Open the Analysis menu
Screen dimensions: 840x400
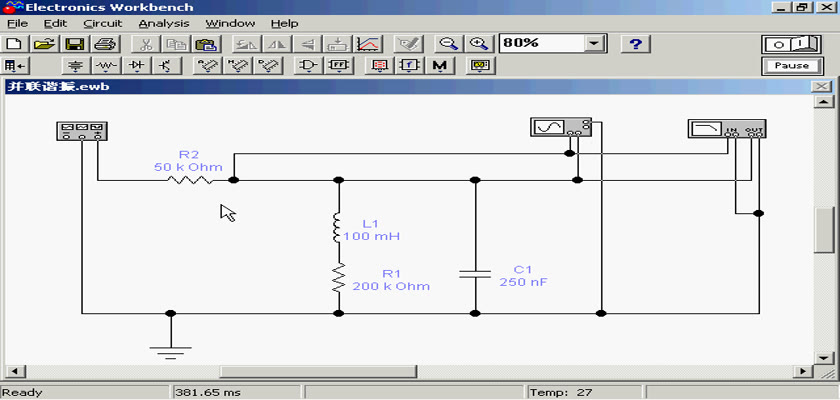(164, 24)
